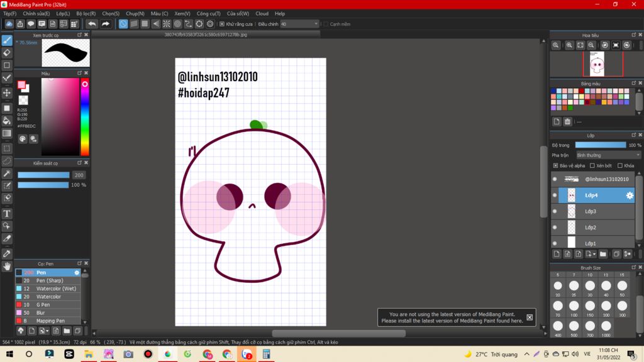This screenshot has height=362, width=644.
Task: Click delete swatch trash icon in palette
Action: coord(567,122)
